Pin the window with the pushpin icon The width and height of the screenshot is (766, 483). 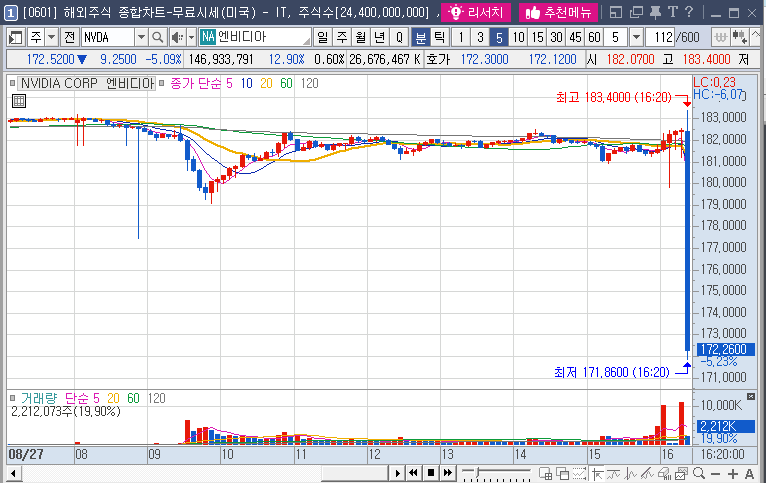(655, 12)
